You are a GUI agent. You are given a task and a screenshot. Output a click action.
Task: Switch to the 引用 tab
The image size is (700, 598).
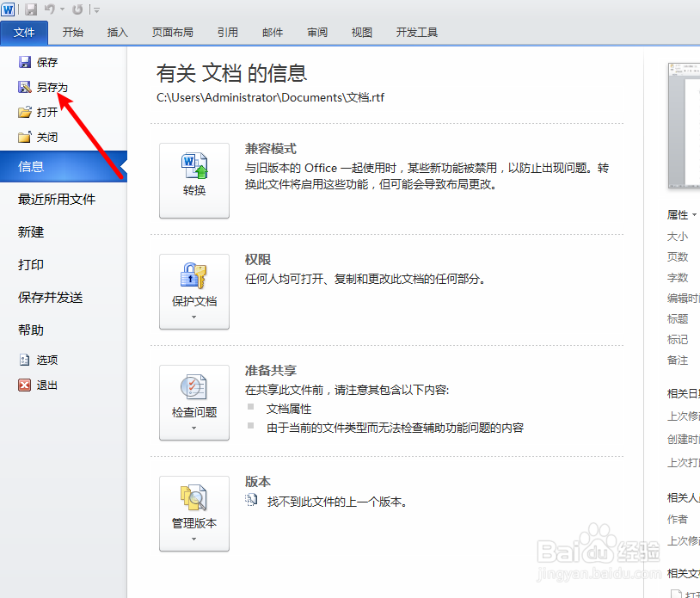(228, 33)
